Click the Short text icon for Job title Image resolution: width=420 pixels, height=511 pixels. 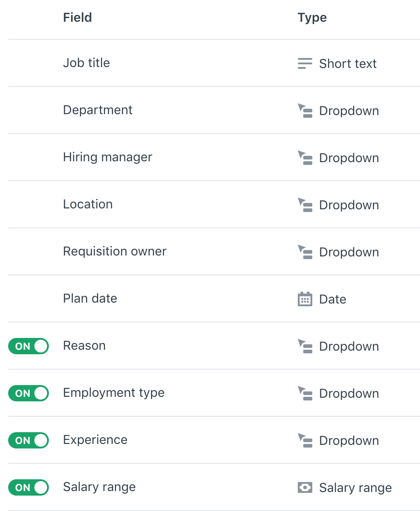[x=305, y=64]
